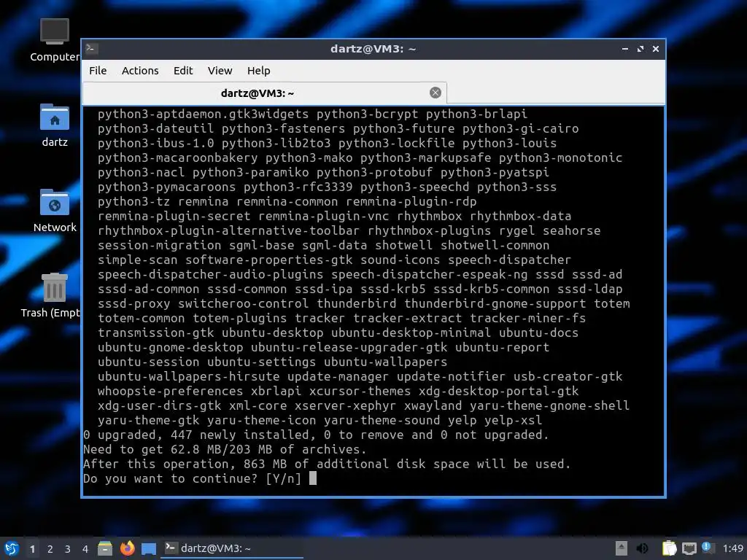Open the network connection tray icon

[x=689, y=548]
